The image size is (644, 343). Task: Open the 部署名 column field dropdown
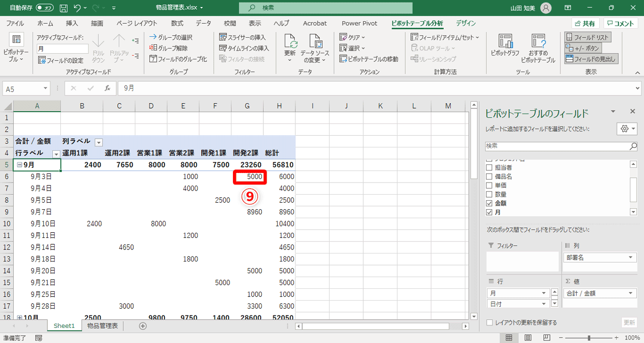(631, 258)
